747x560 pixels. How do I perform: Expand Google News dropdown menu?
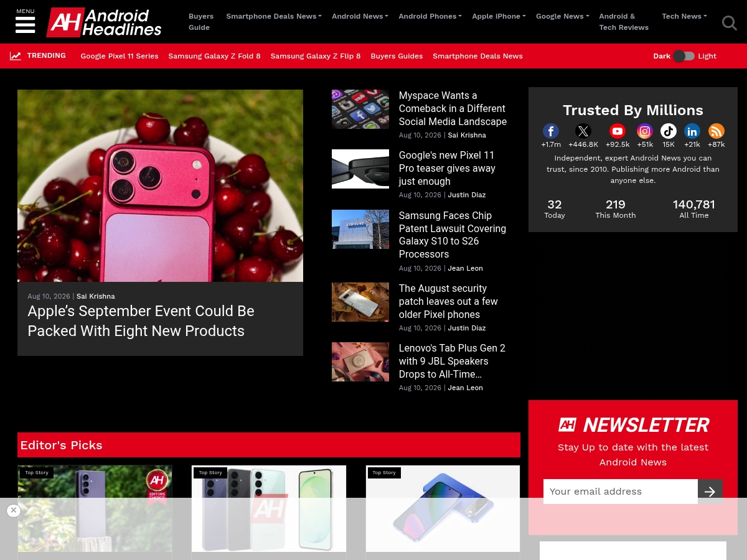tap(562, 16)
